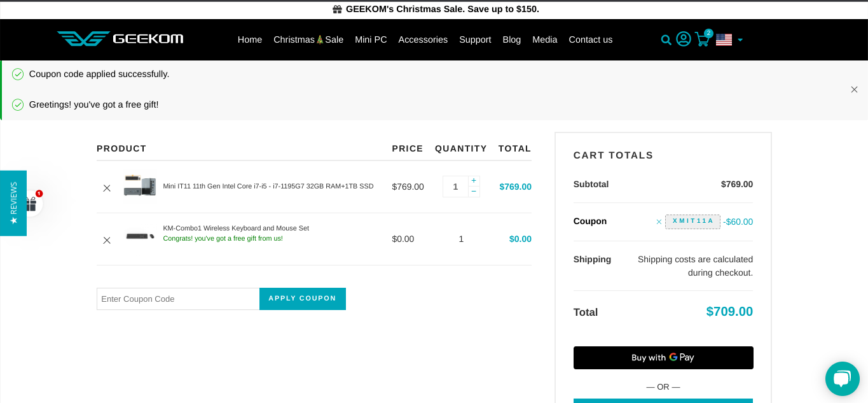Open the gift rewards widget

pyautogui.click(x=31, y=204)
